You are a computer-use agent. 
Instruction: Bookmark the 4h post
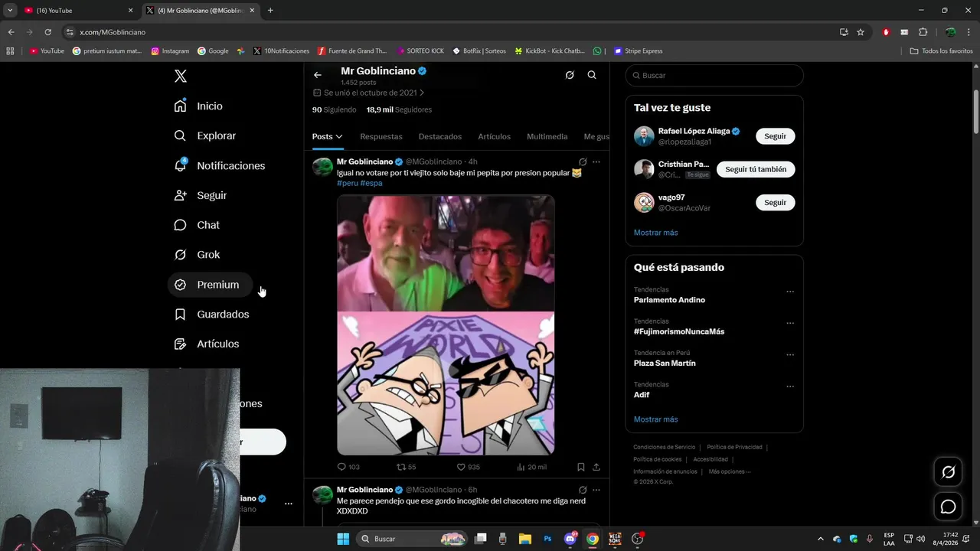click(x=581, y=467)
